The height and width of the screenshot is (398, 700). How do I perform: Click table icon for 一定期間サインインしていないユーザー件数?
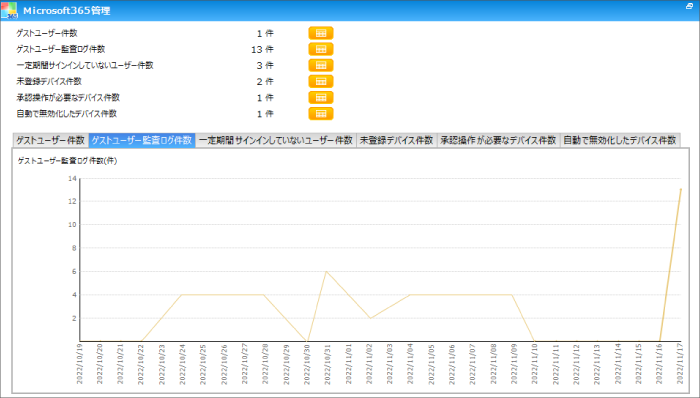click(x=321, y=65)
